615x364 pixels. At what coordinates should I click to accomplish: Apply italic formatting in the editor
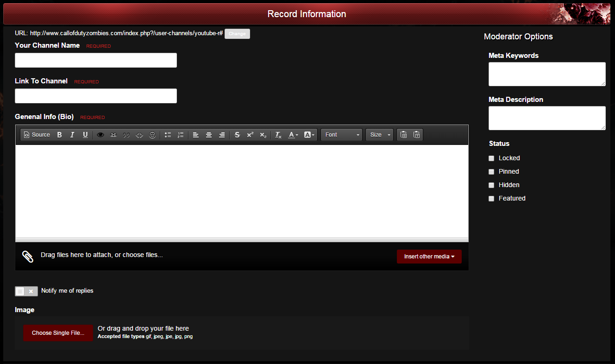pyautogui.click(x=72, y=135)
